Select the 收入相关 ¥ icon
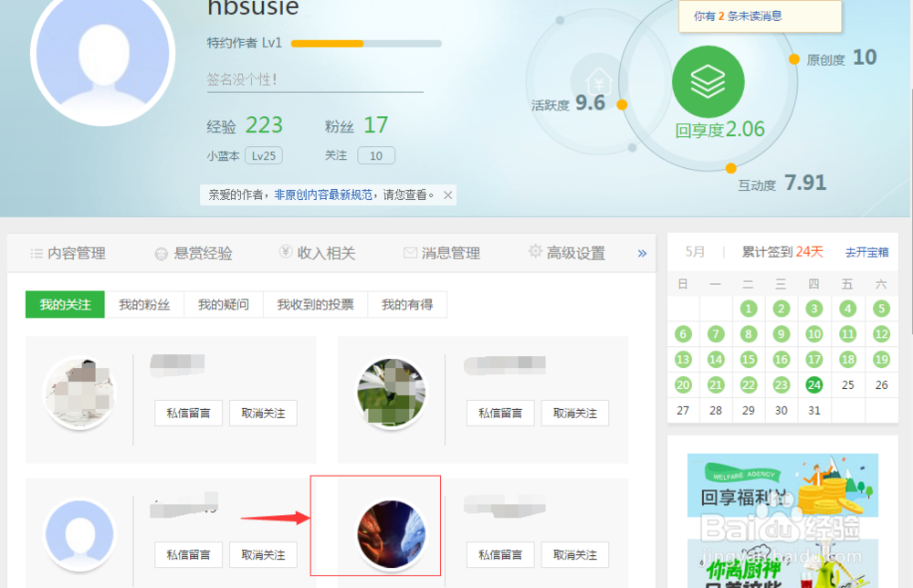Viewport: 913px width, 588px height. pos(286,253)
